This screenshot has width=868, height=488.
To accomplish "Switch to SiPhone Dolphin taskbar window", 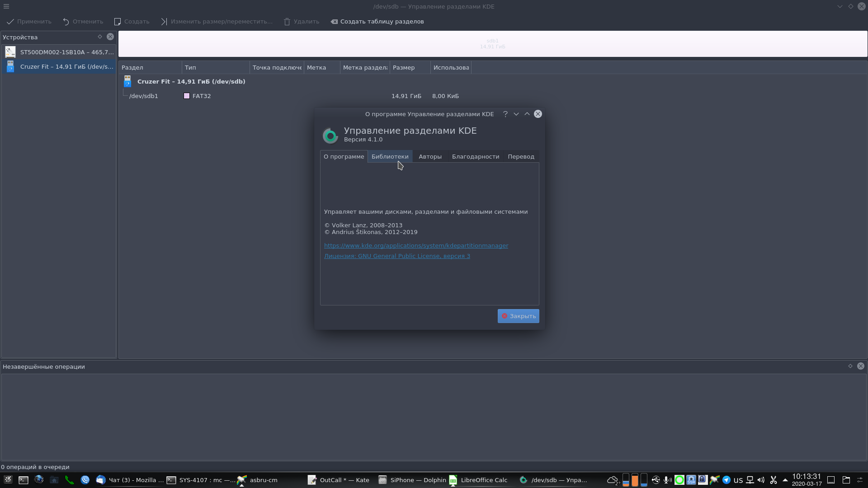I will [x=412, y=480].
